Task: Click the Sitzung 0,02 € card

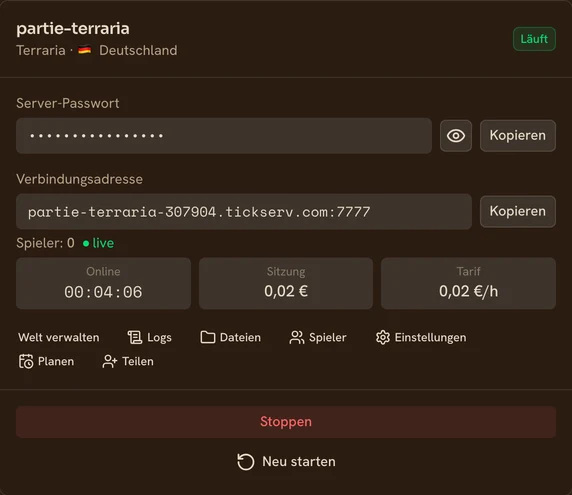Action: coord(286,283)
